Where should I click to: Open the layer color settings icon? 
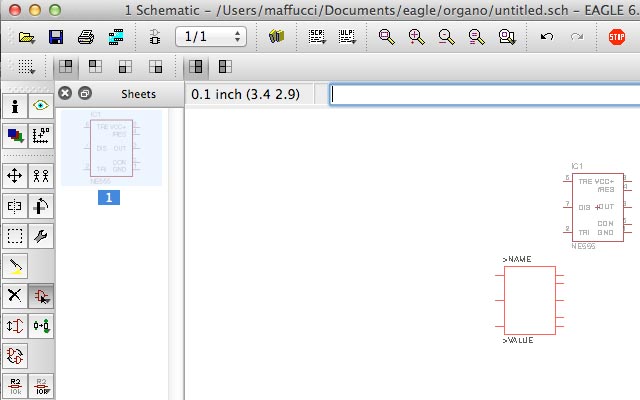pos(15,135)
